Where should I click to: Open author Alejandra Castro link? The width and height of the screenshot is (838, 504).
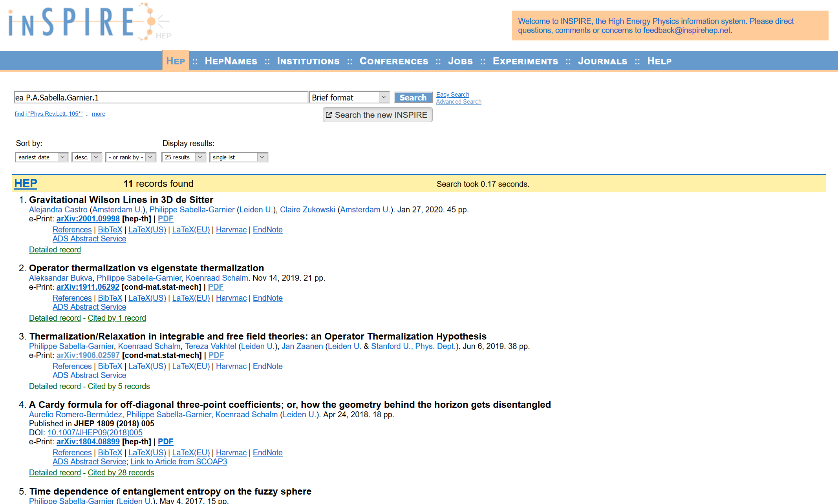(x=58, y=210)
